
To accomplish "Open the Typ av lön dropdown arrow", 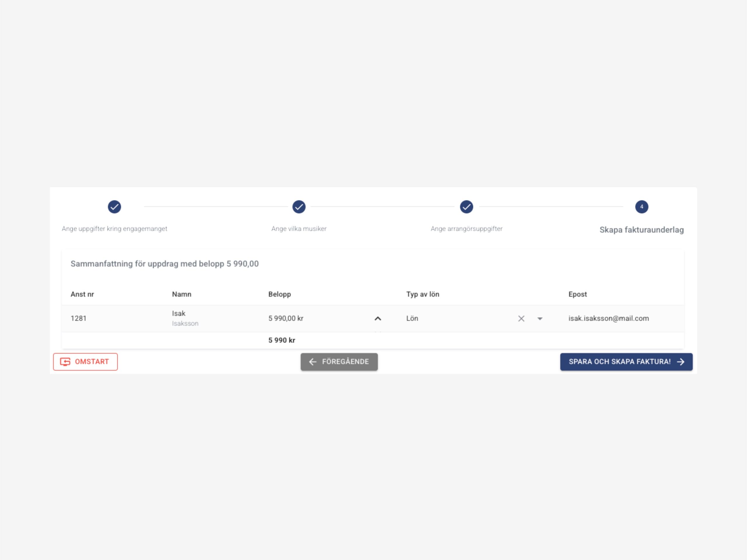I will coord(540,318).
